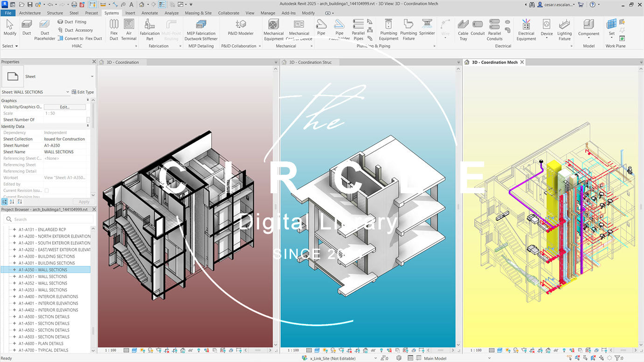Activate the 3D - Coordination view tab
The image size is (644, 362).
point(122,62)
